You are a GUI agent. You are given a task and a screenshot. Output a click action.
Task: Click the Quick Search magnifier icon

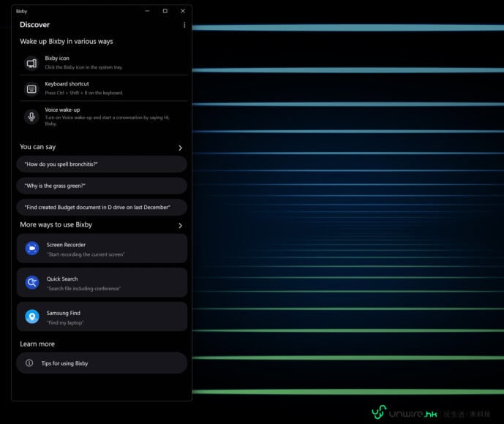(x=31, y=282)
